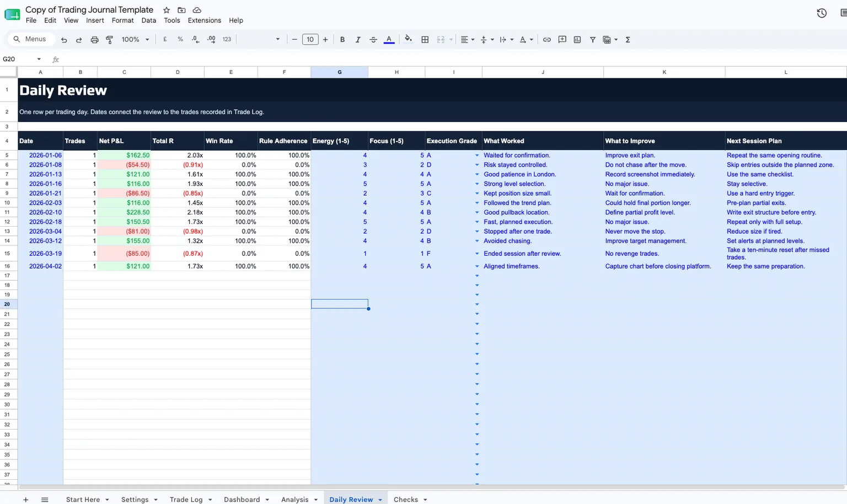Select column G header
The width and height of the screenshot is (847, 504).
click(339, 72)
